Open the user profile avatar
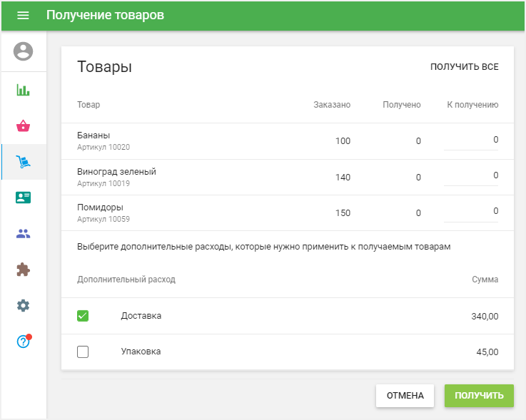 [x=24, y=51]
